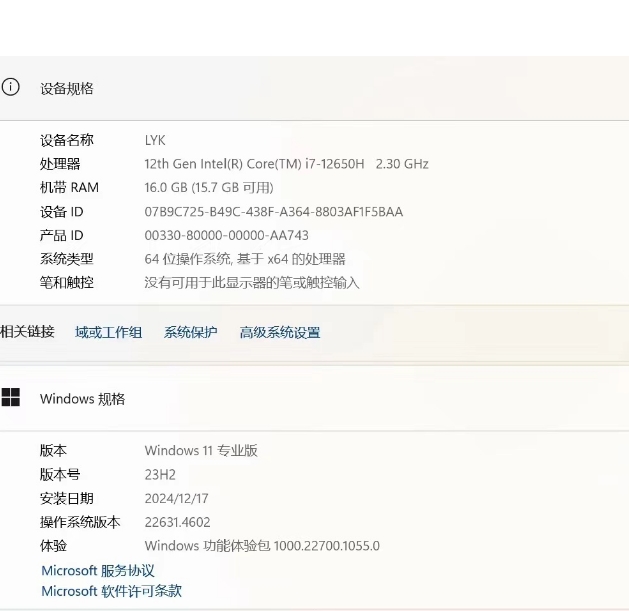Select the pen and touch value 没有可用于此显示器
Image resolution: width=629 pixels, height=611 pixels.
(x=252, y=282)
